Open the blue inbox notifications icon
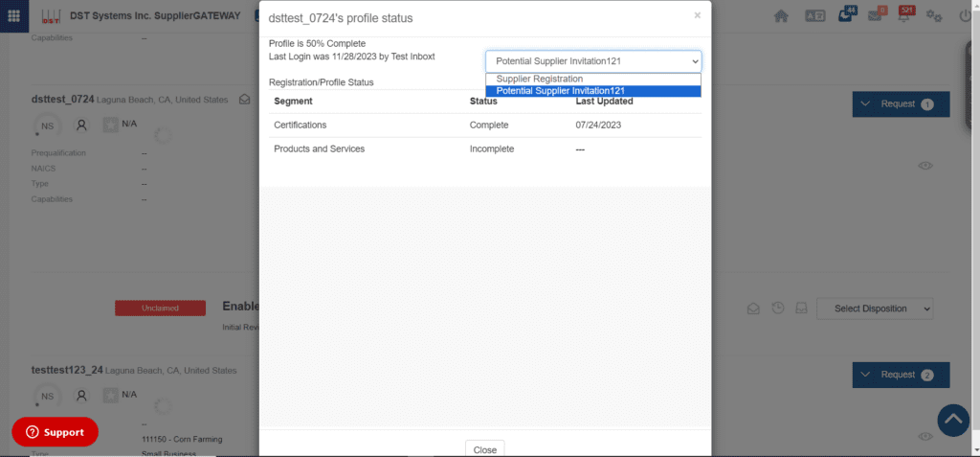 coord(845,15)
